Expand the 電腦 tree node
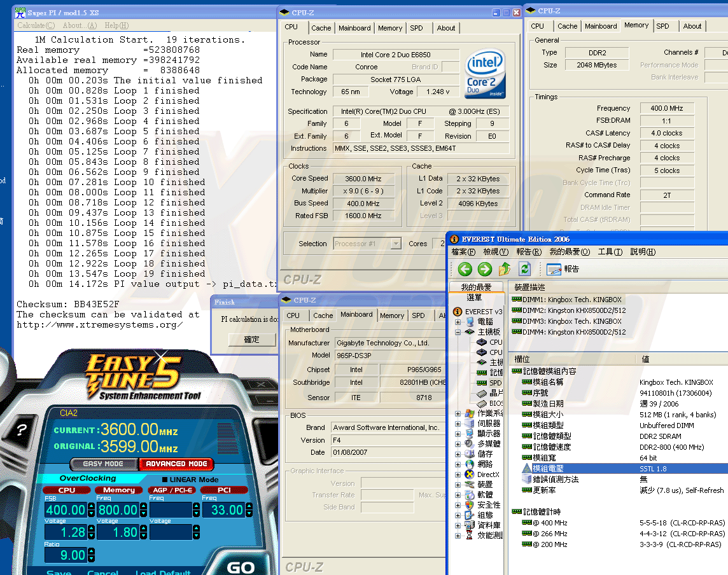 coord(458,322)
